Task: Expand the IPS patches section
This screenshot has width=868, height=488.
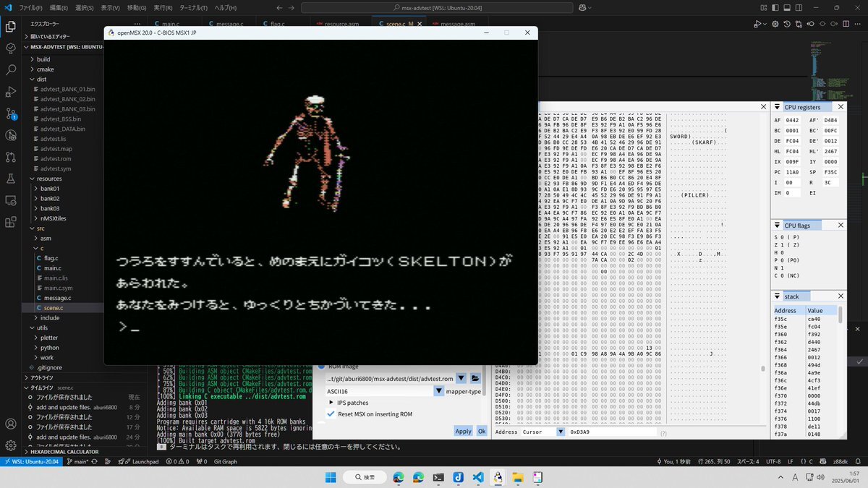Action: [331, 403]
